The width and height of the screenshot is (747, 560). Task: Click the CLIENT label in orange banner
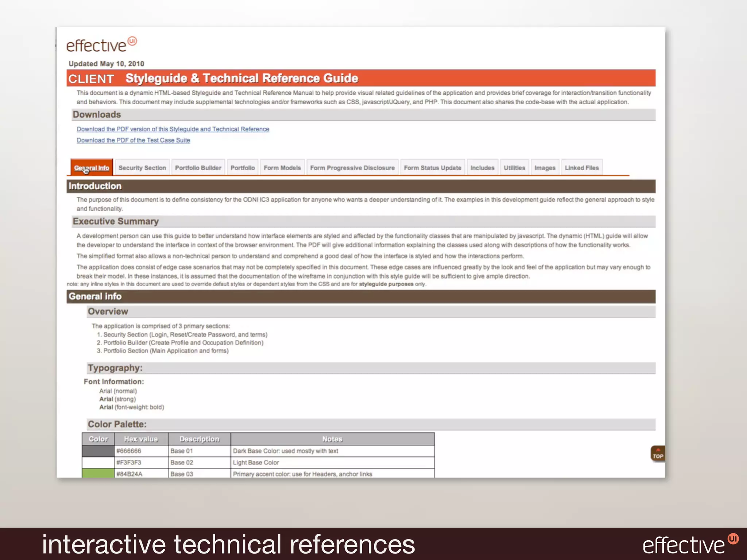pyautogui.click(x=91, y=79)
